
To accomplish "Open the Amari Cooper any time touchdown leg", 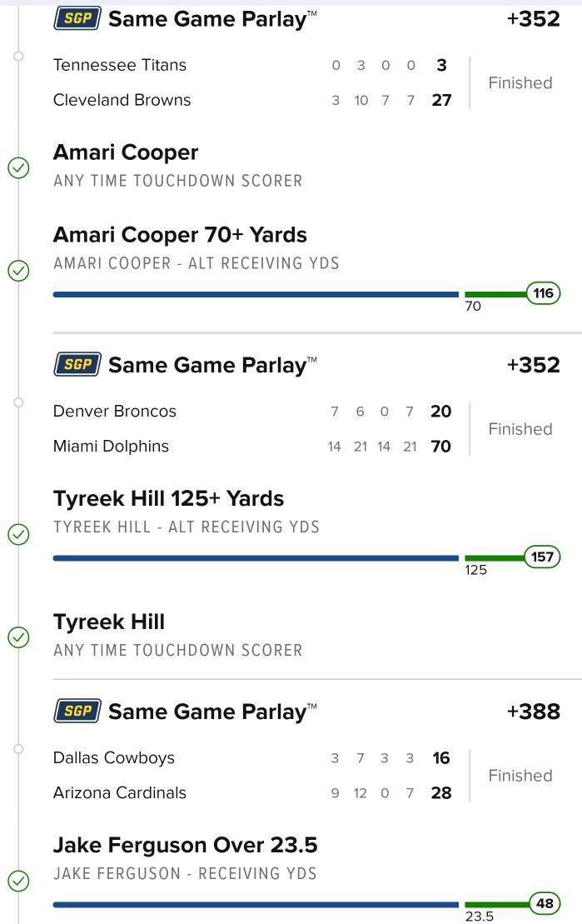I will (x=126, y=152).
